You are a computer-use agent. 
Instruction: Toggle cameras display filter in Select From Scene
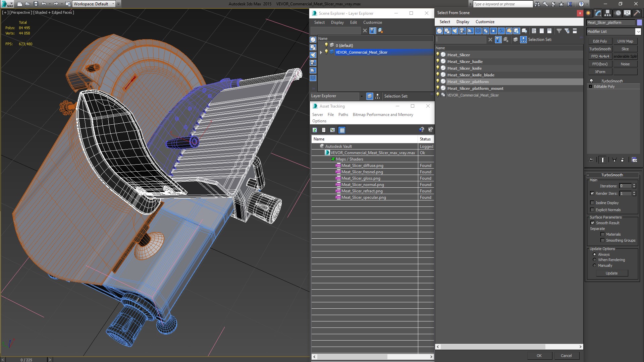pyautogui.click(x=463, y=31)
